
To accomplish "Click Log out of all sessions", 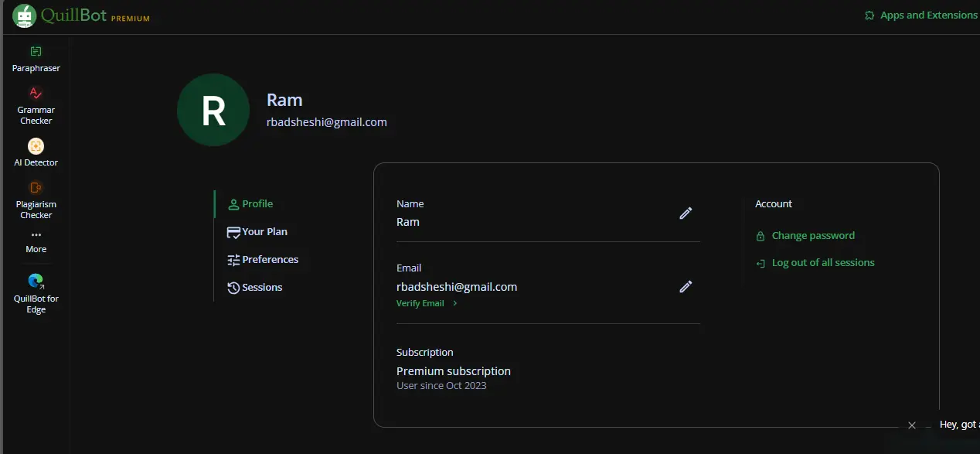I will 823,263.
